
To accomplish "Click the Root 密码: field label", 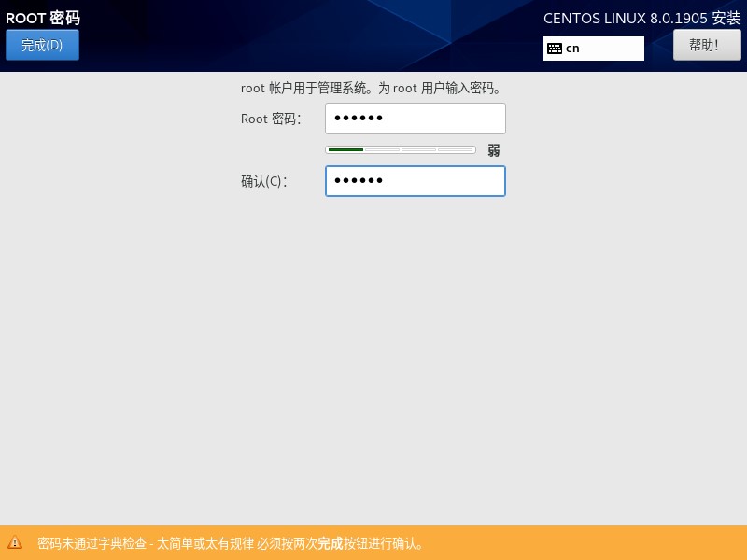I will click(271, 119).
